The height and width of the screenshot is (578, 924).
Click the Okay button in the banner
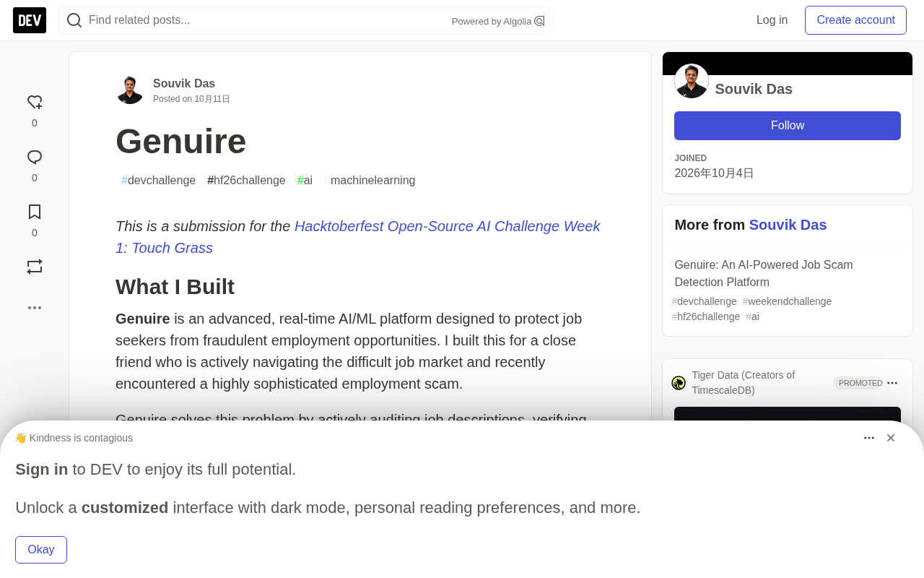pos(41,550)
